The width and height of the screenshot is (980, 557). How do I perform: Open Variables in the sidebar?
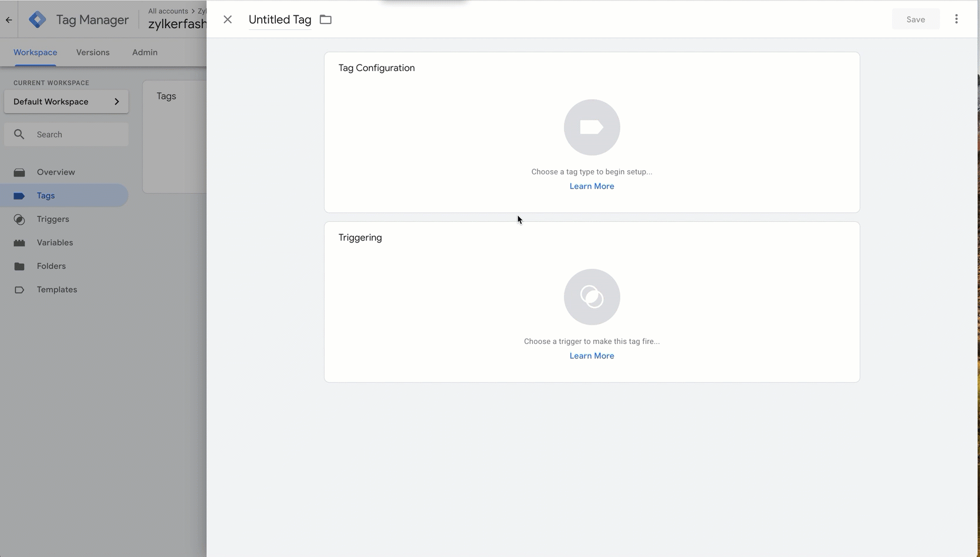click(x=64, y=242)
